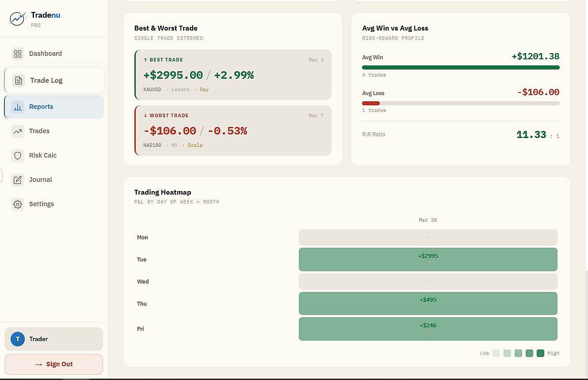Click the Trader avatar circle
588x380 pixels.
point(18,339)
